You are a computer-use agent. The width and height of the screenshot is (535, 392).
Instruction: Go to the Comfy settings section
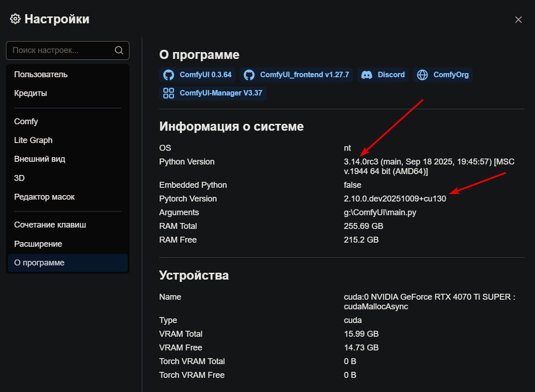point(68,122)
